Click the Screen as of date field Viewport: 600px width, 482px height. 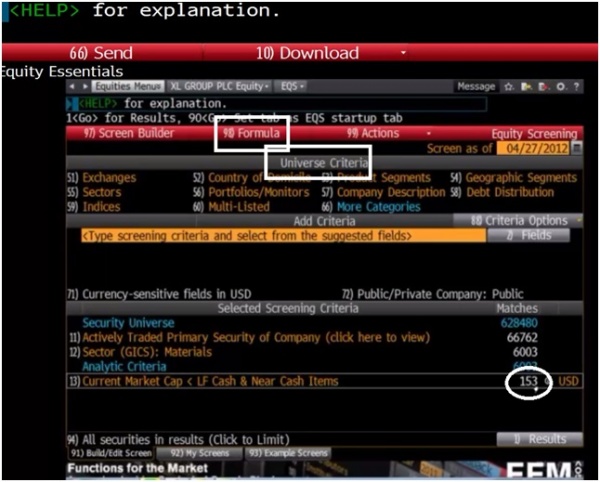[x=534, y=148]
